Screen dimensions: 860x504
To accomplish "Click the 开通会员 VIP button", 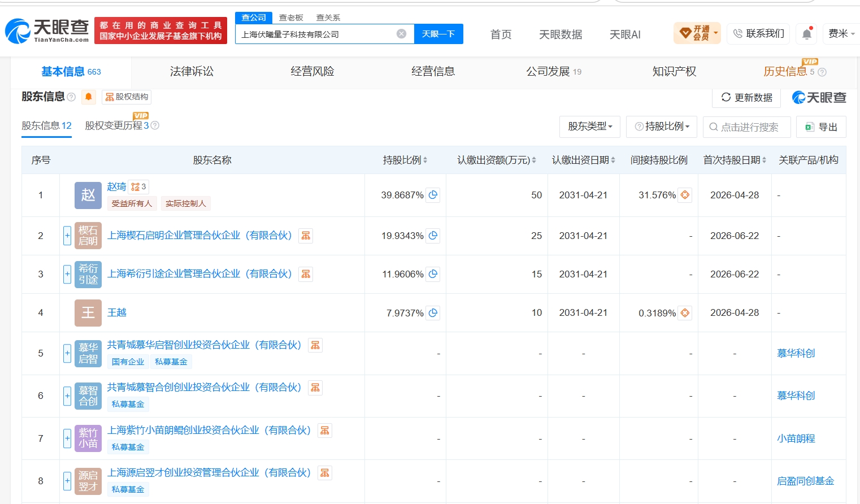I will 697,33.
